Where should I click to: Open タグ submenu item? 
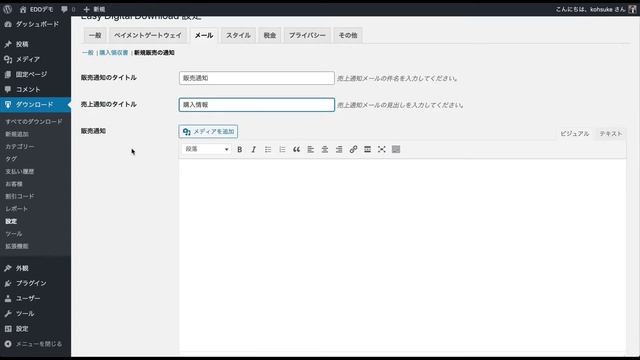(x=11, y=159)
